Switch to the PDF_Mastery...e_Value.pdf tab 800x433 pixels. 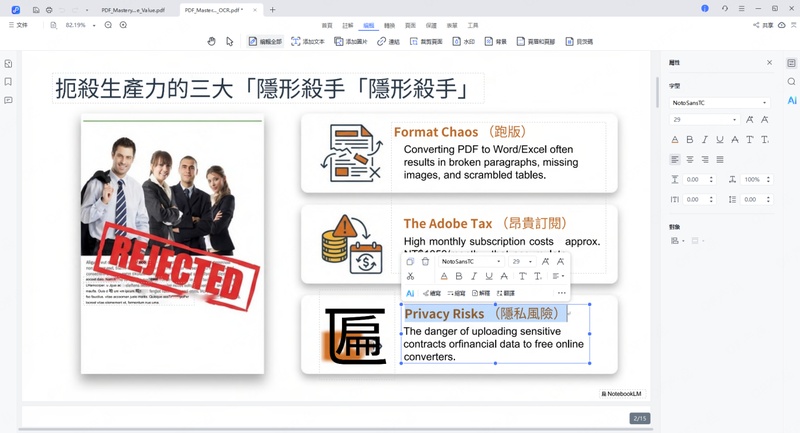133,10
